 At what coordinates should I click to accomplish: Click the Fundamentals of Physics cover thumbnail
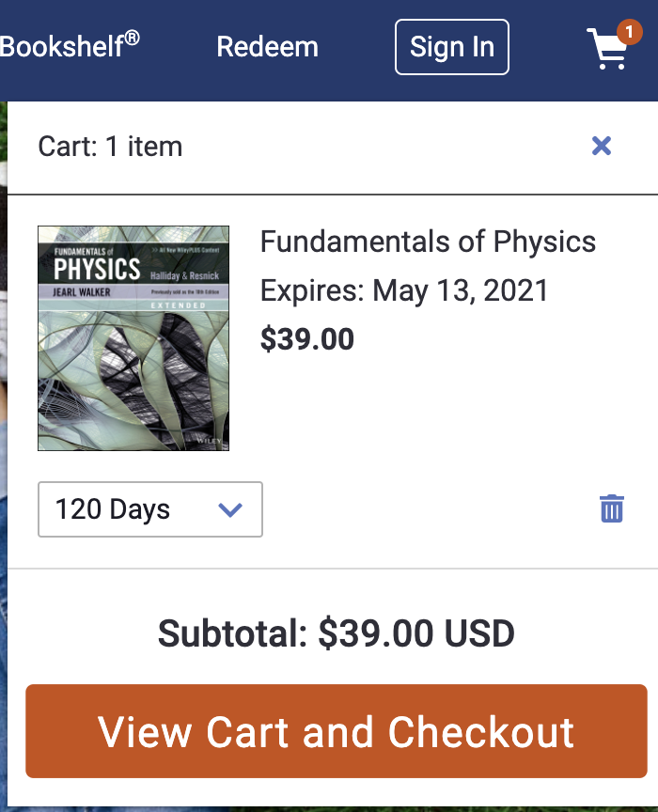click(x=133, y=357)
